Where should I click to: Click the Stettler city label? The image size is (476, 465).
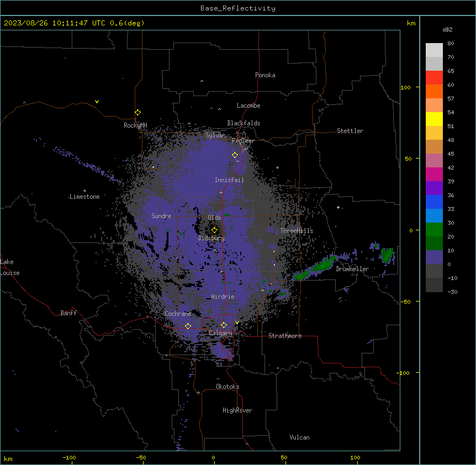pos(350,131)
